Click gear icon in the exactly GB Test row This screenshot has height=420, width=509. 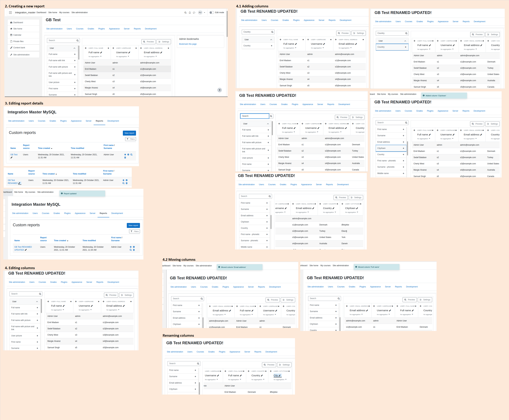(x=128, y=155)
